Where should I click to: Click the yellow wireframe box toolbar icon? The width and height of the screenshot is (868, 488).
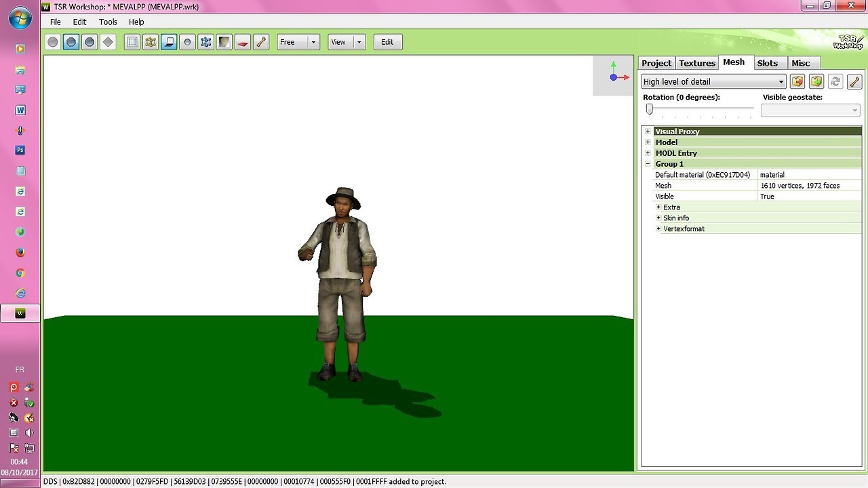[151, 42]
